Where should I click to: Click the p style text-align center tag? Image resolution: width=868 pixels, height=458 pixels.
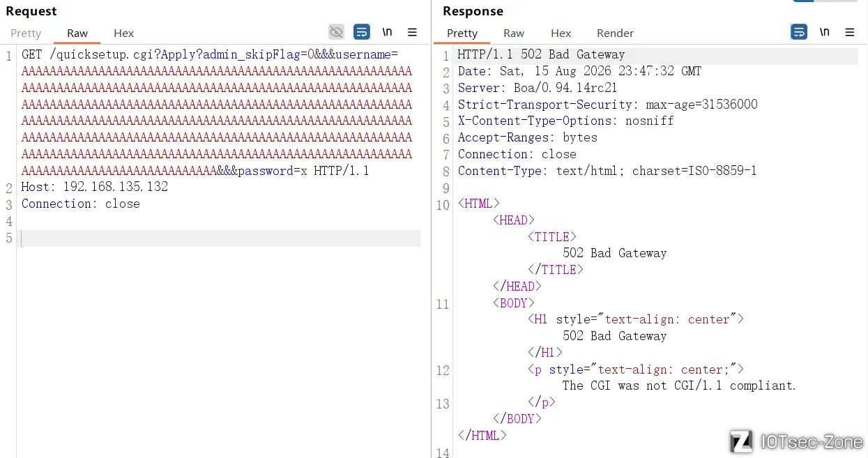636,369
